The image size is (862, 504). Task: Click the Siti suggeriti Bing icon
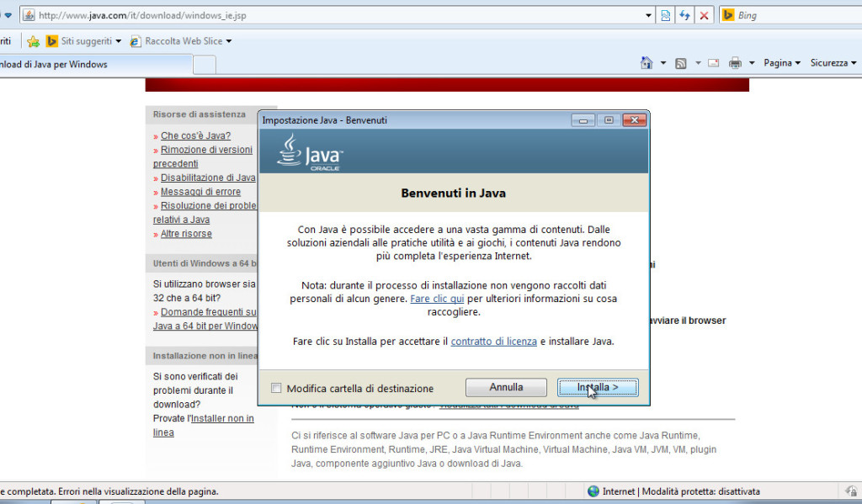point(51,41)
